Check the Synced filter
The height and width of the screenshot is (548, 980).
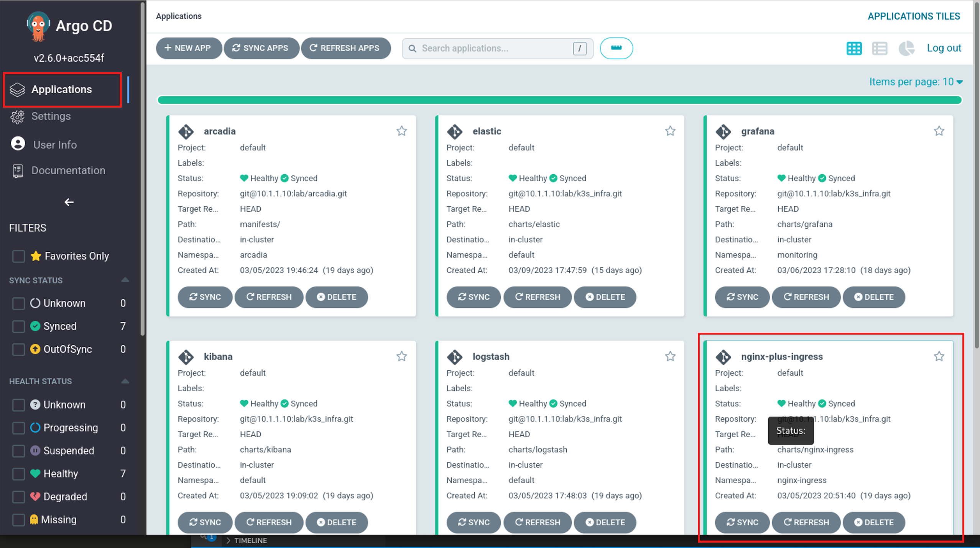point(18,326)
